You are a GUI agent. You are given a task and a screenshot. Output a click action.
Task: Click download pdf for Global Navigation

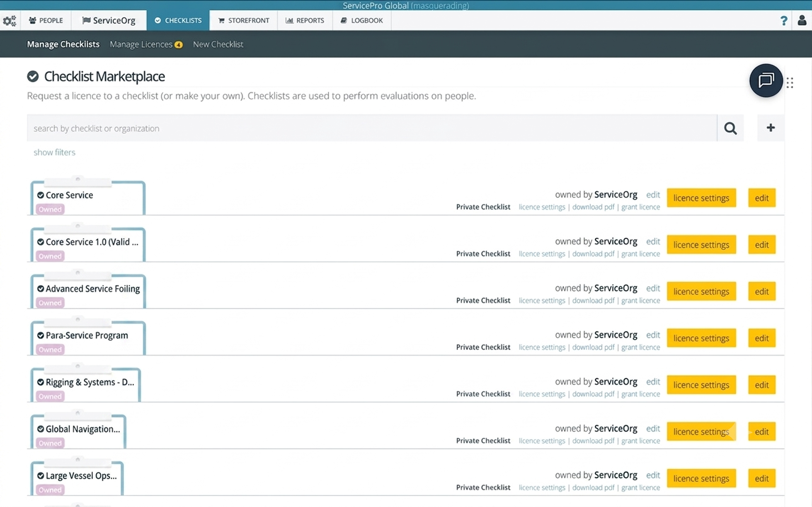593,441
